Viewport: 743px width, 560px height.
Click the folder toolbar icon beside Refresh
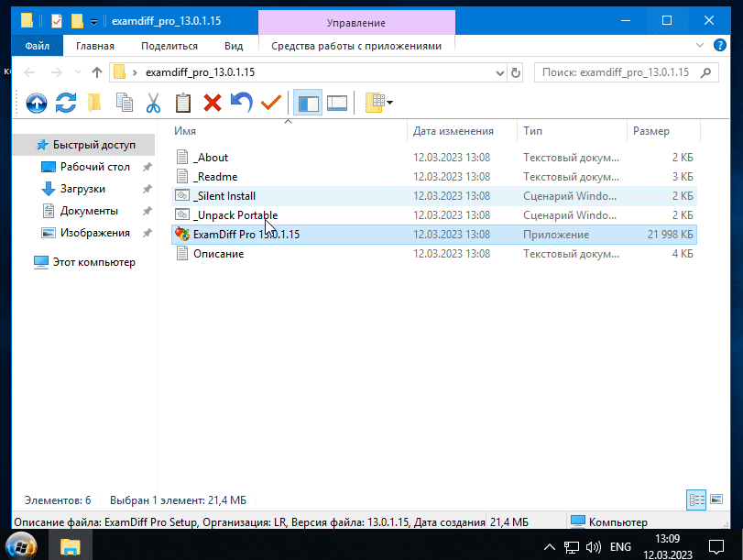tap(94, 103)
